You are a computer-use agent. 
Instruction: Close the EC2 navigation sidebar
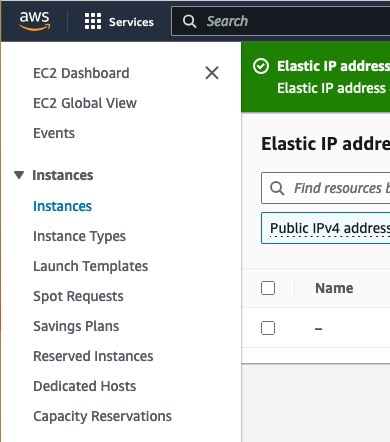pyautogui.click(x=212, y=73)
